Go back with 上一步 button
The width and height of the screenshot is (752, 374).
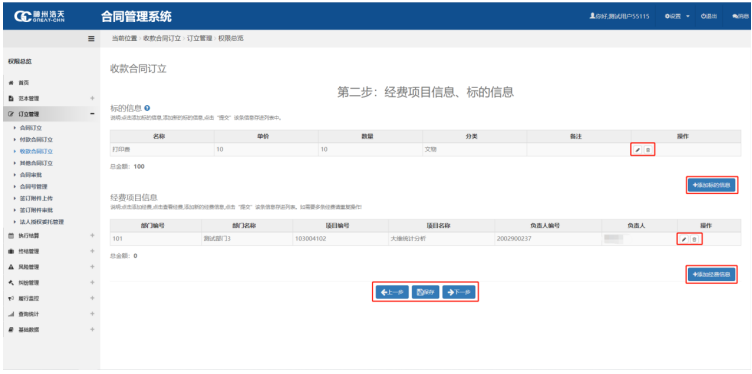pyautogui.click(x=392, y=292)
